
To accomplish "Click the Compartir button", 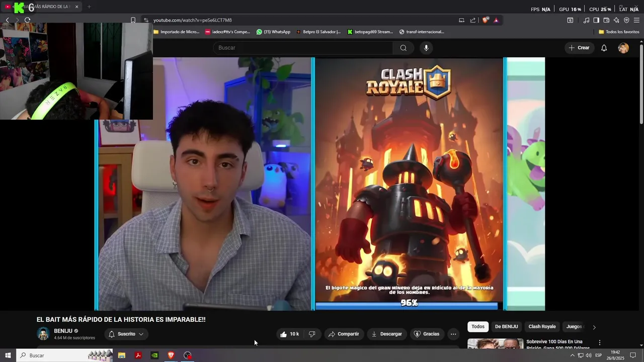I will (344, 334).
